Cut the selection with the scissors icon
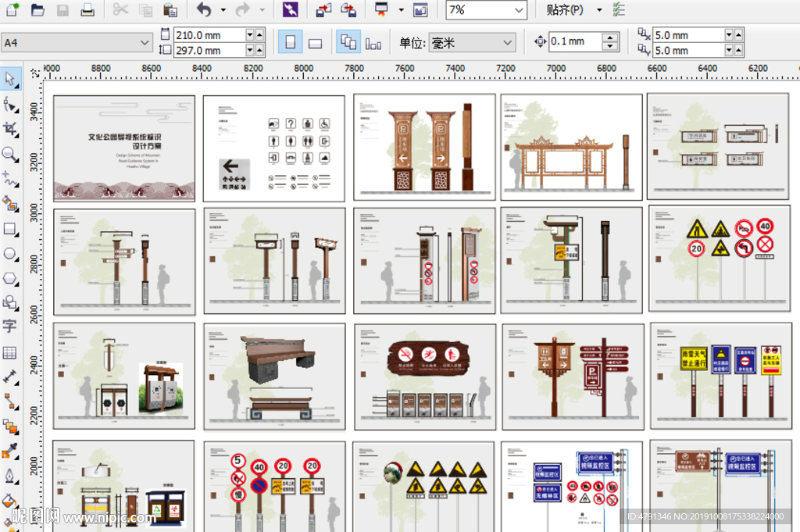Image resolution: width=800 pixels, height=532 pixels. (120, 9)
